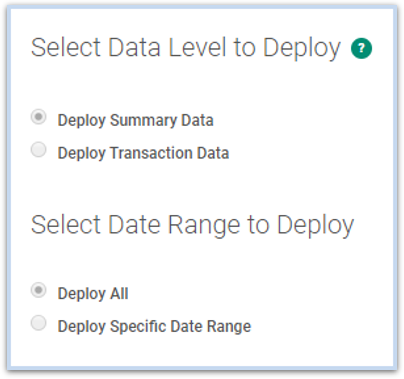Screen dimensions: 404x379
Task: Click the word Transaction in the second option
Action: [151, 153]
